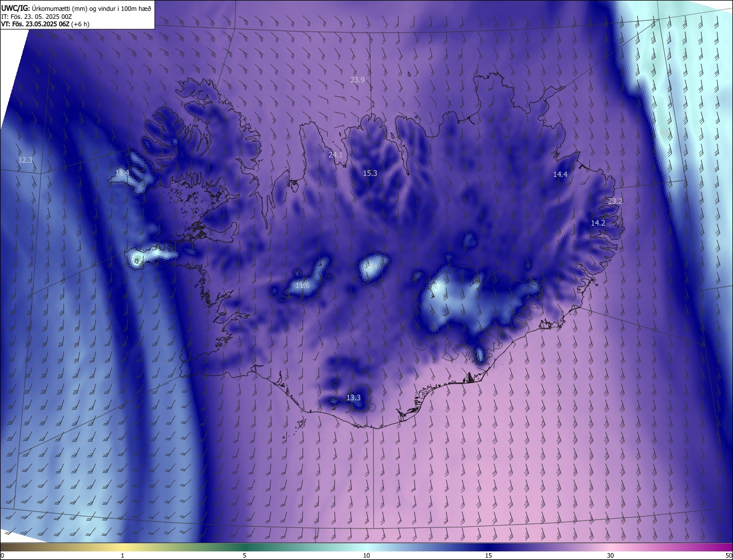This screenshot has width=733, height=560.
Task: Click the 11.6 value label
Action: pos(302,285)
